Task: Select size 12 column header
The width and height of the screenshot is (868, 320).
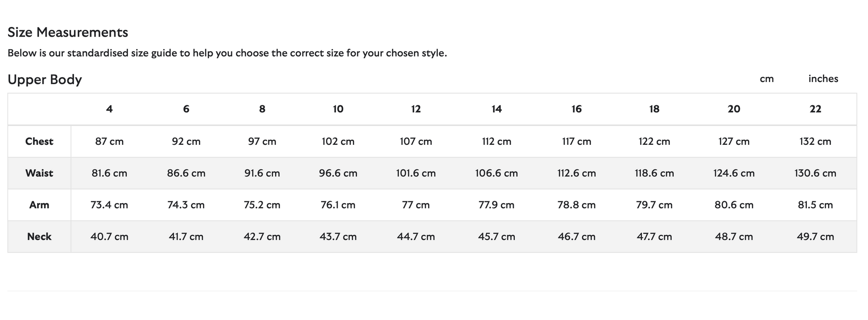Action: click(x=416, y=109)
